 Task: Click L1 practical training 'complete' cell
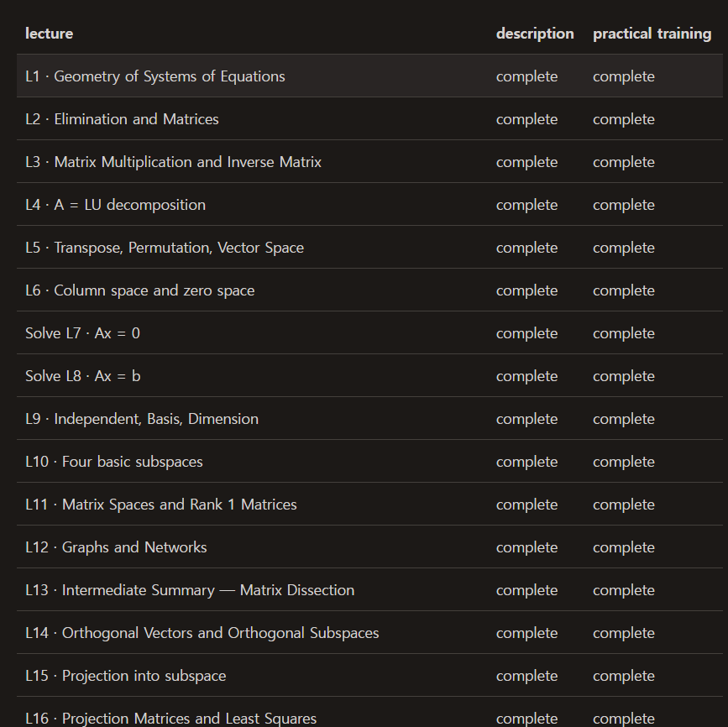pyautogui.click(x=624, y=76)
